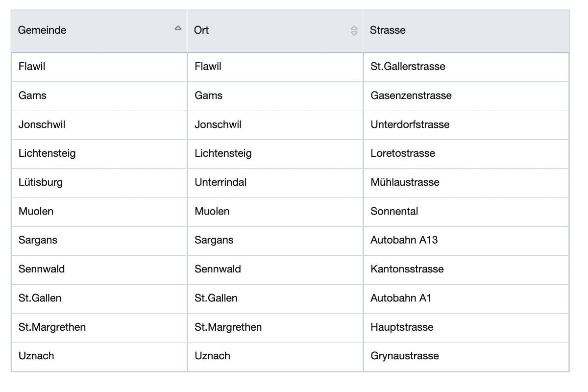Viewport: 588px width, 392px height.
Task: Click the Mühlaustrasse cell
Action: click(405, 182)
